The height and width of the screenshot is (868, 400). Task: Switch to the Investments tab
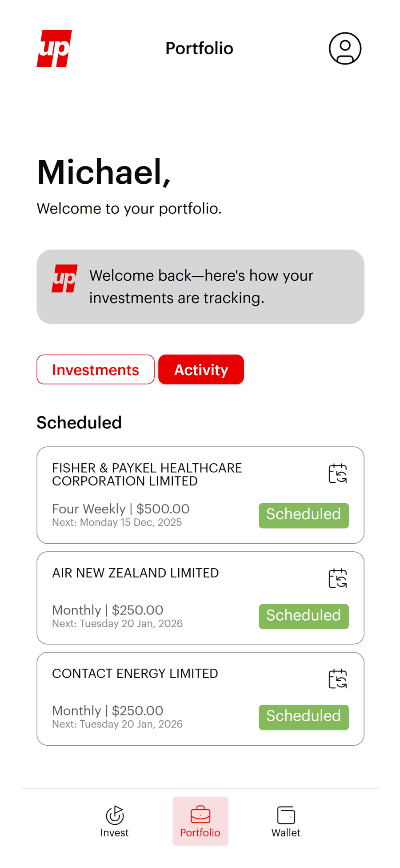point(95,369)
